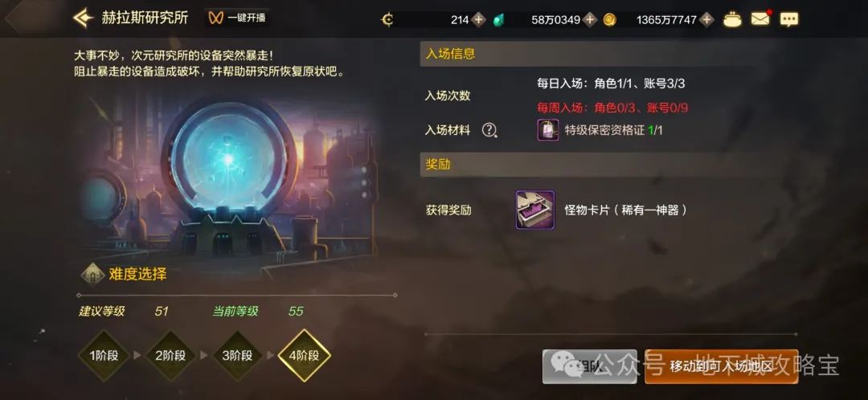
Task: Select difficulty 3阶段
Action: (237, 355)
